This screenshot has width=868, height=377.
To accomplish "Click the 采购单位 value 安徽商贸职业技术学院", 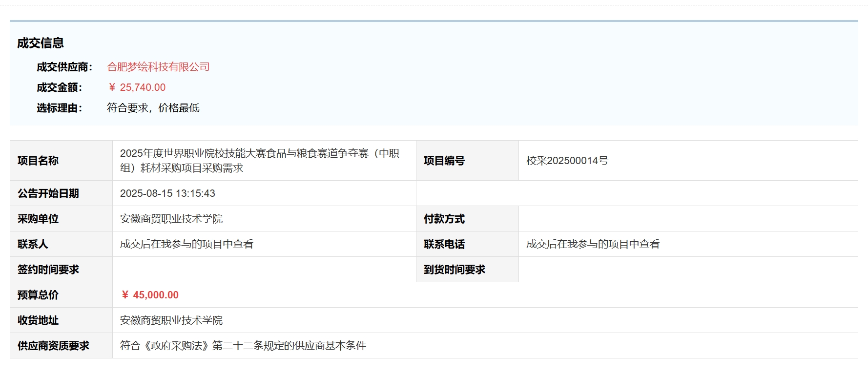I will coord(171,219).
